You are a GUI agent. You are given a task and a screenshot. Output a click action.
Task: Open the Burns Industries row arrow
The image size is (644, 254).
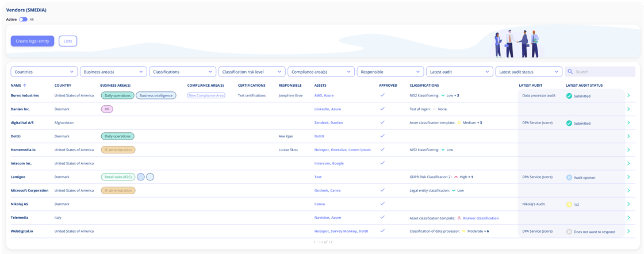[628, 95]
